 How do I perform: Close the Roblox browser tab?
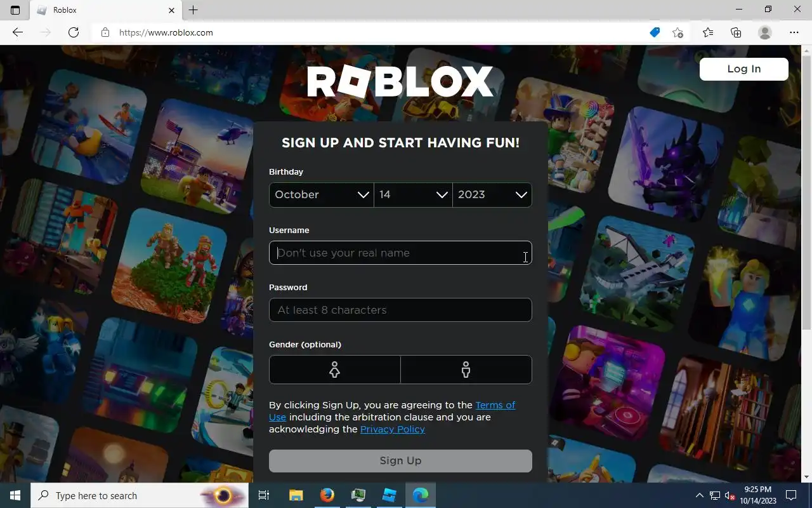point(171,10)
